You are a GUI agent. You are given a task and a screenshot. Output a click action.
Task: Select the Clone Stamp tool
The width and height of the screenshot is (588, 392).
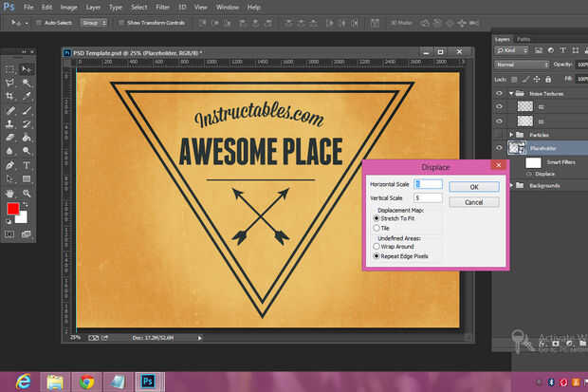(x=9, y=123)
